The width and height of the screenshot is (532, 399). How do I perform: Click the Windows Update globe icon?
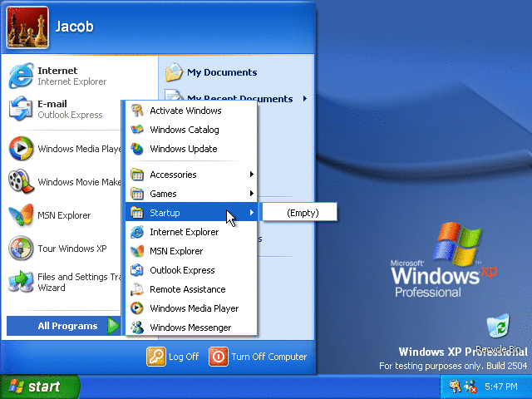pyautogui.click(x=137, y=149)
